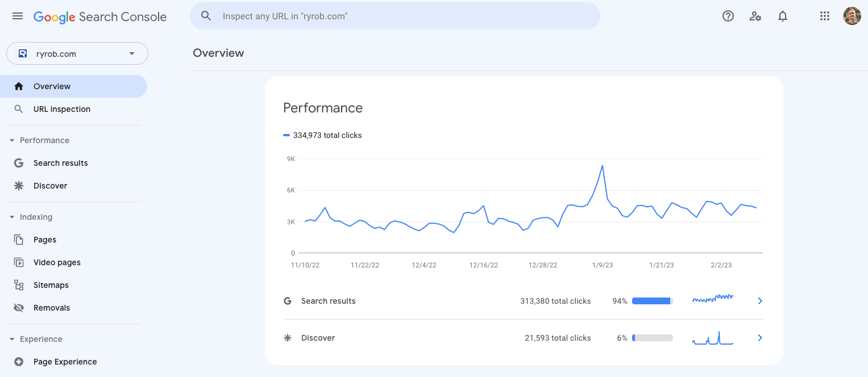
Task: Open the ryrob.com property dropdown
Action: (77, 54)
